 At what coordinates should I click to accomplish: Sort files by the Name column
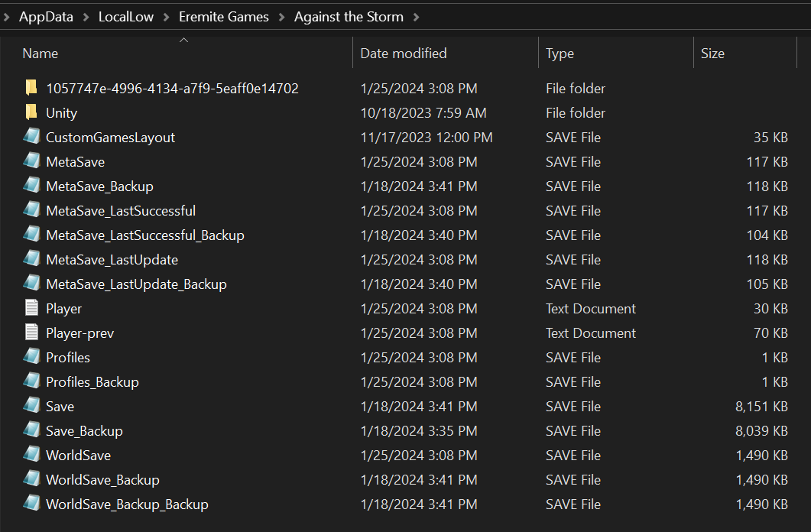coord(41,54)
